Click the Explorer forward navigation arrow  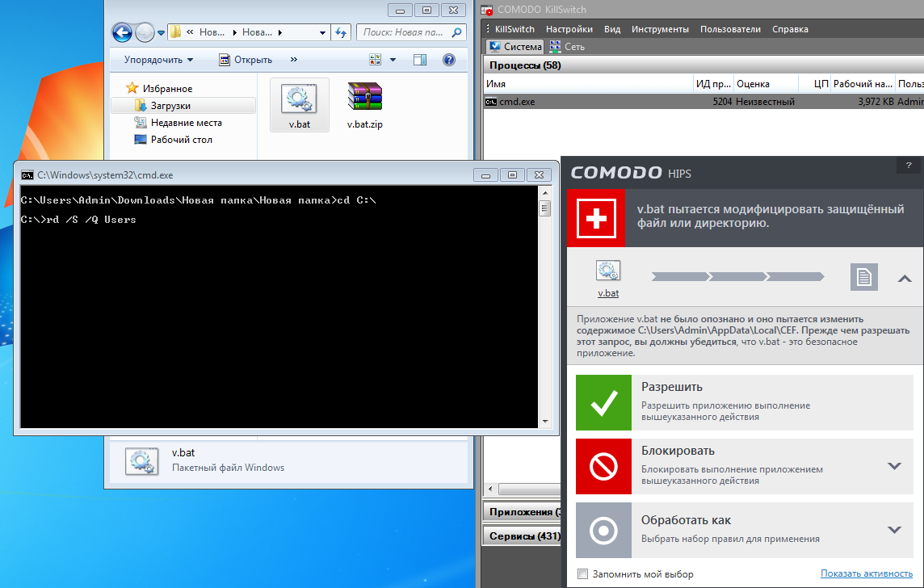pos(145,32)
